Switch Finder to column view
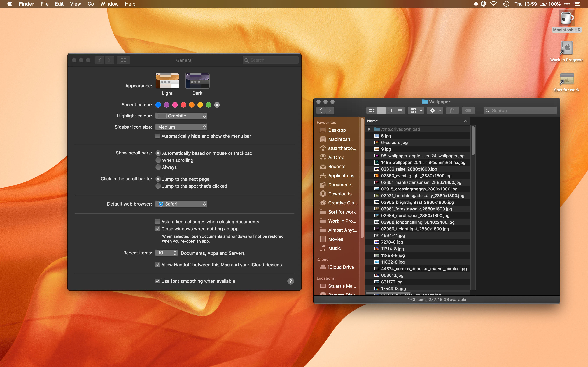588x367 pixels. 390,111
